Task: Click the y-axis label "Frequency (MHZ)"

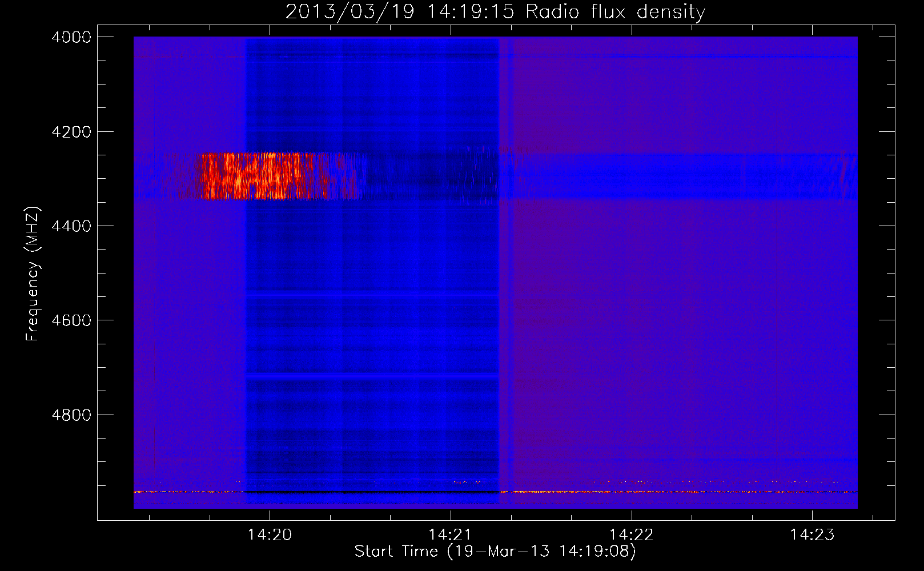Action: (x=33, y=274)
